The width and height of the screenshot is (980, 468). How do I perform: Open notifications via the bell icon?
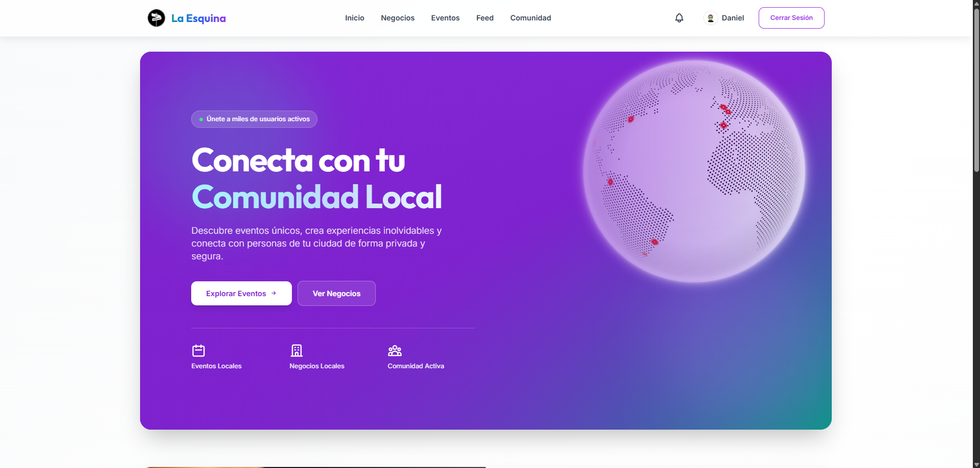679,18
